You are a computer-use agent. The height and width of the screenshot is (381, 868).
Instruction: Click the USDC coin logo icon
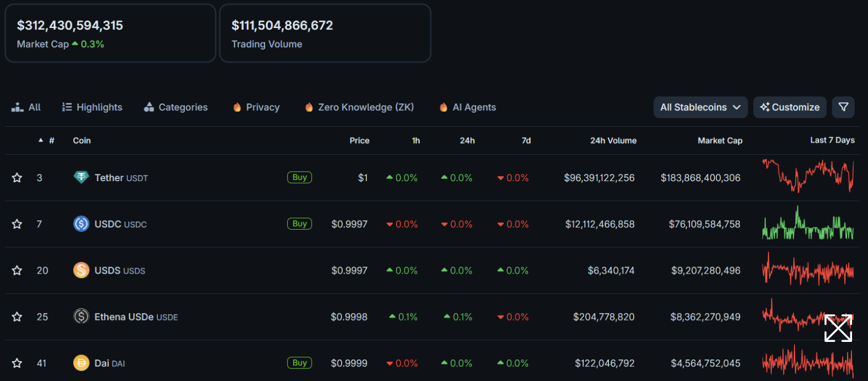click(81, 224)
